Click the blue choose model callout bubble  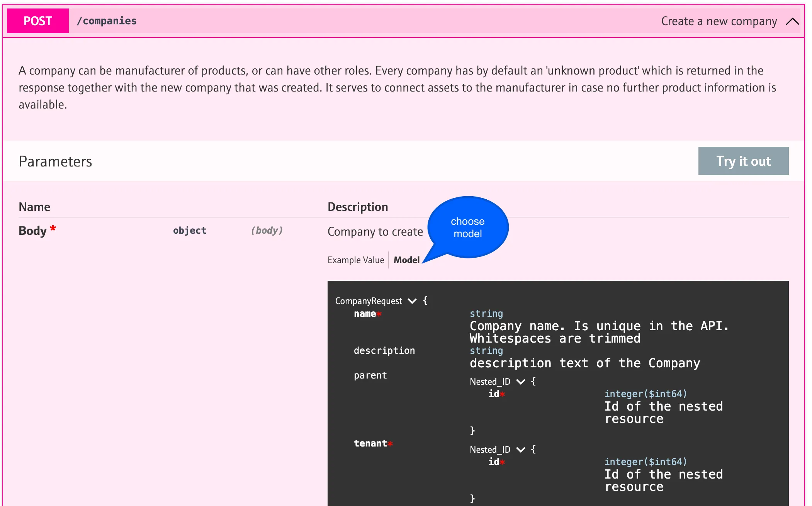point(468,227)
